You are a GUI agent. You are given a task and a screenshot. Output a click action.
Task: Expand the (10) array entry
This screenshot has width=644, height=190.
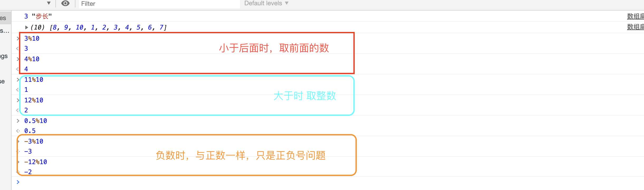pyautogui.click(x=26, y=27)
